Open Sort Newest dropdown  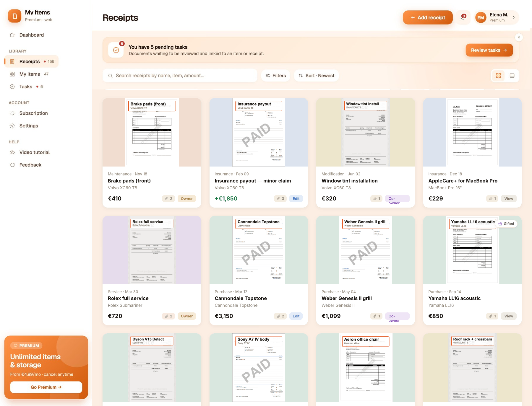point(316,76)
